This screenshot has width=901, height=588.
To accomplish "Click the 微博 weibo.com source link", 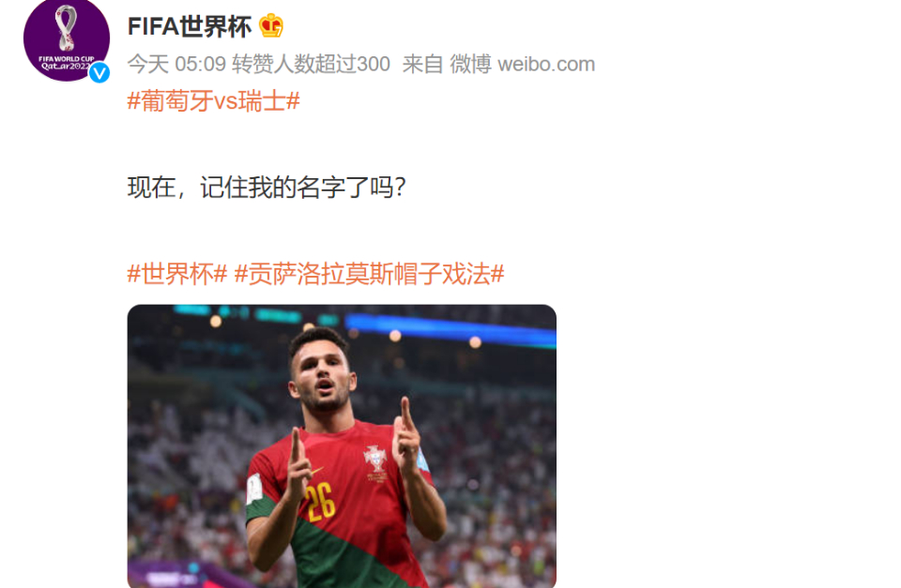I will pos(523,64).
